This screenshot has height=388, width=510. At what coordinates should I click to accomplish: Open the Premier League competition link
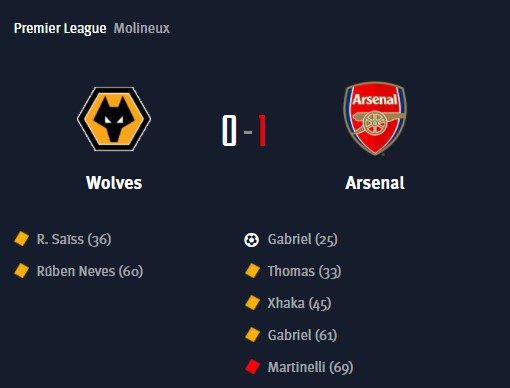[60, 29]
